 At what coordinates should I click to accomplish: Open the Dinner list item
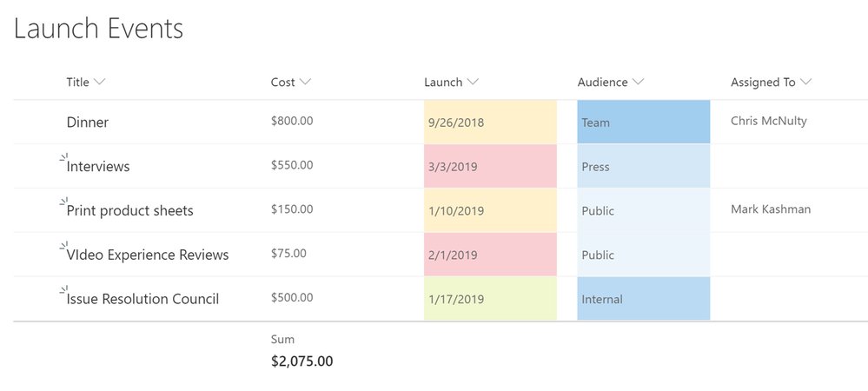tap(88, 122)
